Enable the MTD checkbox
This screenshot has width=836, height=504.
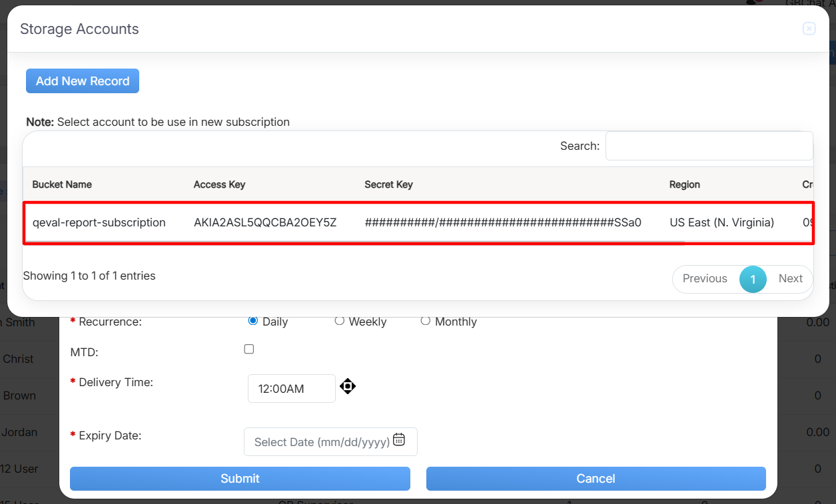click(249, 349)
